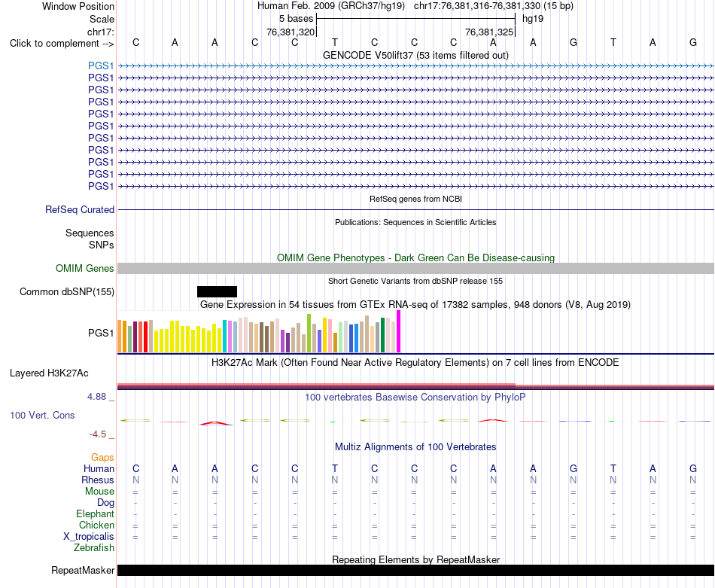Click the gray OMIM Genes bar
Screen dimensions: 715x588
click(415, 268)
